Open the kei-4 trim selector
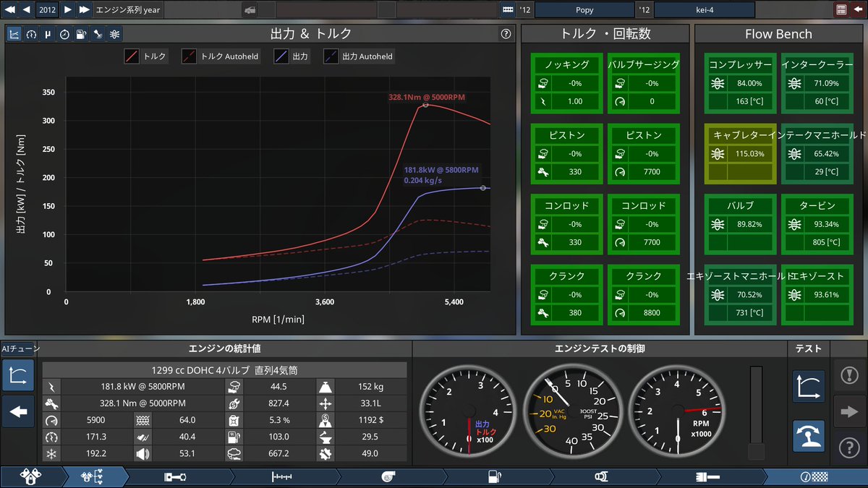This screenshot has height=488, width=868. (x=705, y=9)
